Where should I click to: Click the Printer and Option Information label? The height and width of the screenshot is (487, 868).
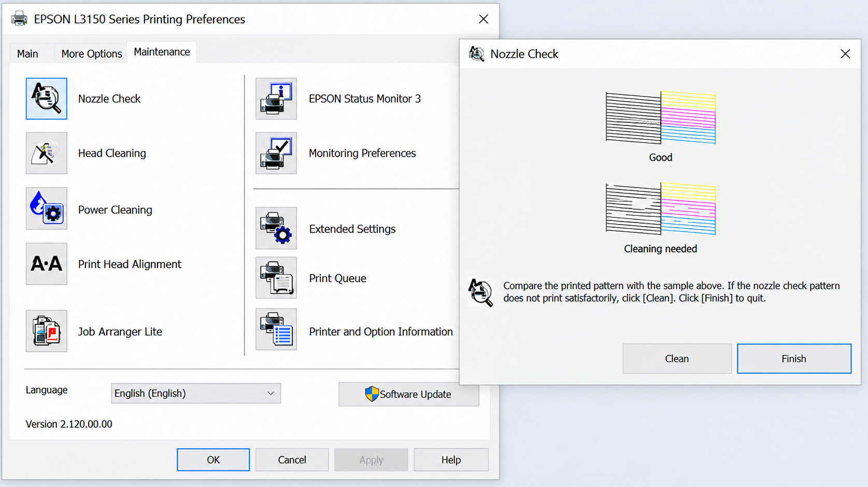381,331
